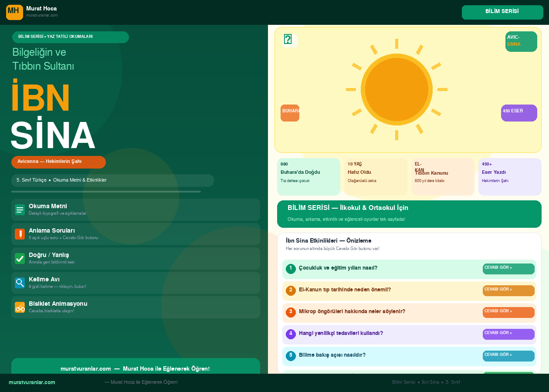Click the Murat Hoca name text
The width and height of the screenshot is (549, 392).
click(41, 9)
